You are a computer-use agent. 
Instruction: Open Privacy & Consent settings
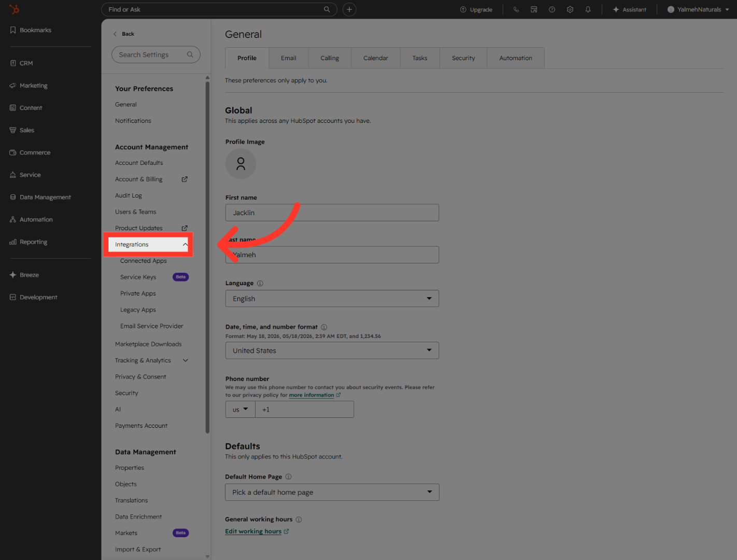pyautogui.click(x=140, y=377)
